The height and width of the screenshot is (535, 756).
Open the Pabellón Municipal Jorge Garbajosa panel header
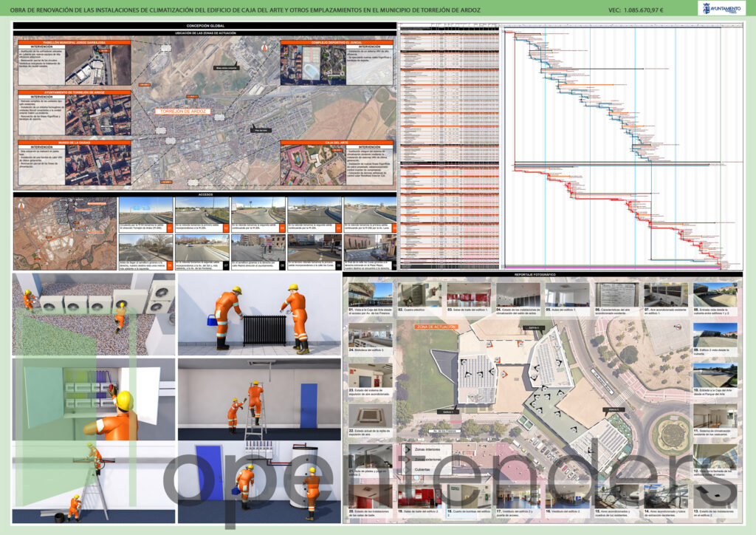pos(74,43)
